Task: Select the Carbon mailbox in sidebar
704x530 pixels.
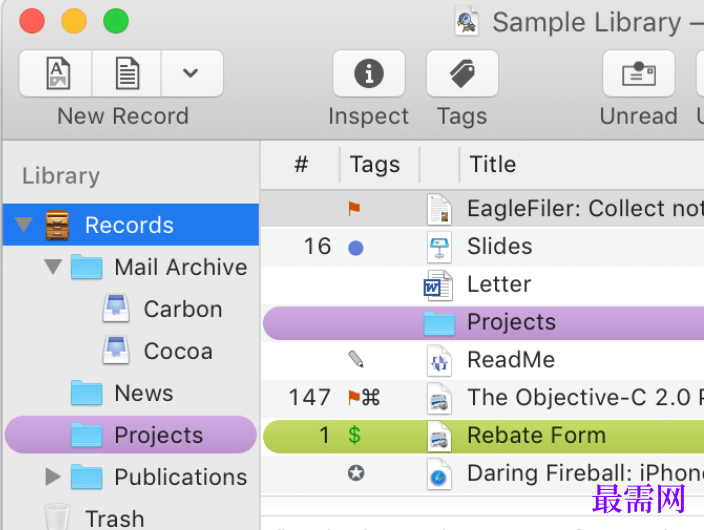Action: click(x=162, y=309)
